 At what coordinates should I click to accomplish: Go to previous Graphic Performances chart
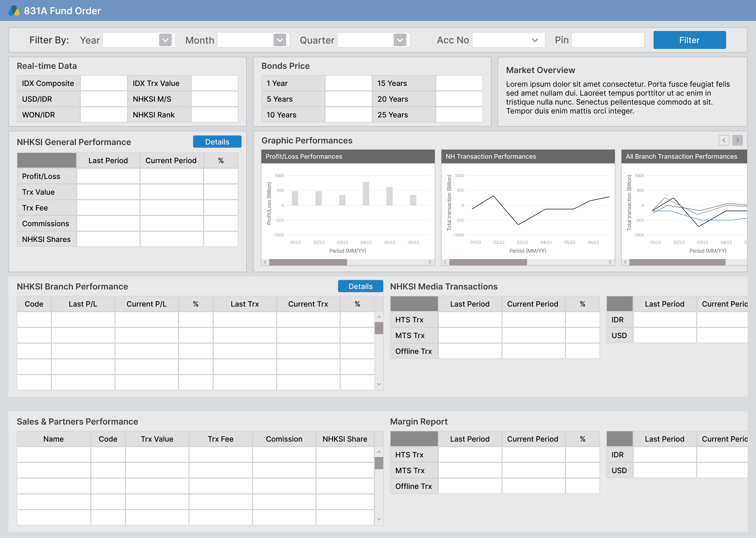point(723,141)
